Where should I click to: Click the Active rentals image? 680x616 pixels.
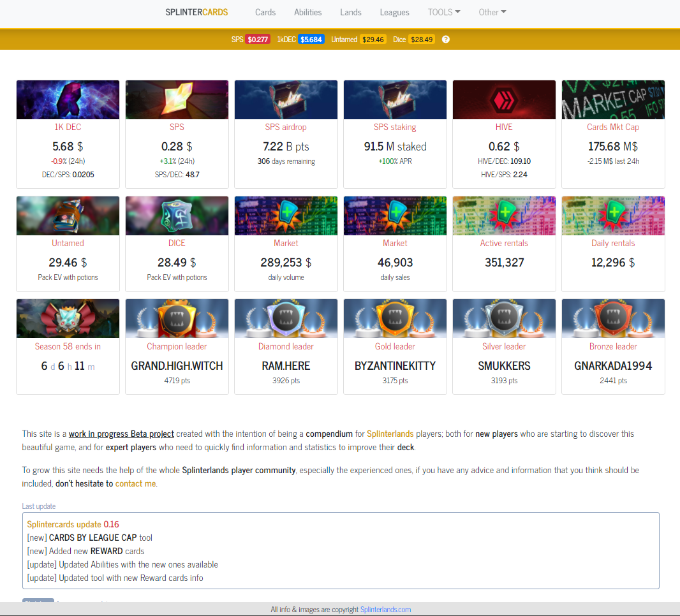[504, 216]
